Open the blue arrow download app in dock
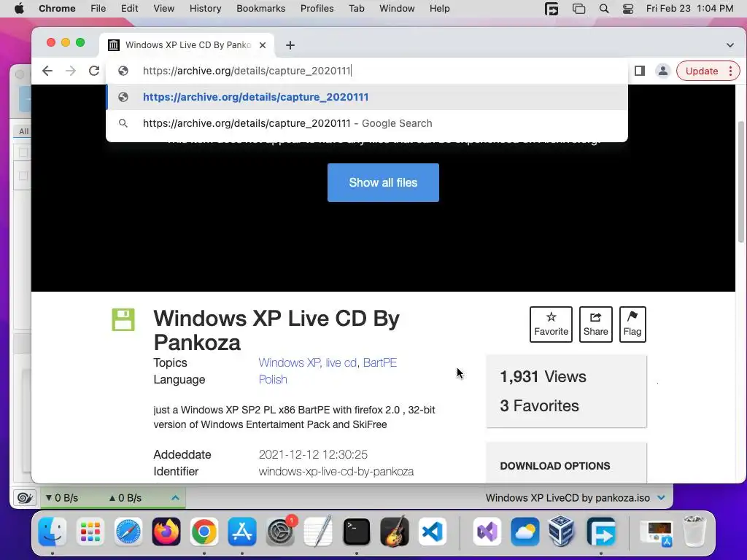 pyautogui.click(x=601, y=532)
